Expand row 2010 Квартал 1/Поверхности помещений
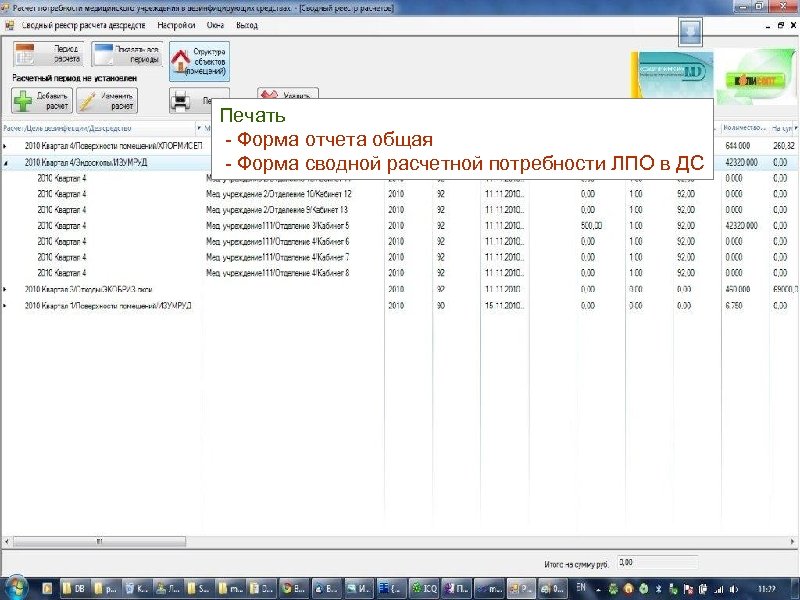Image resolution: width=800 pixels, height=600 pixels. click(5, 306)
